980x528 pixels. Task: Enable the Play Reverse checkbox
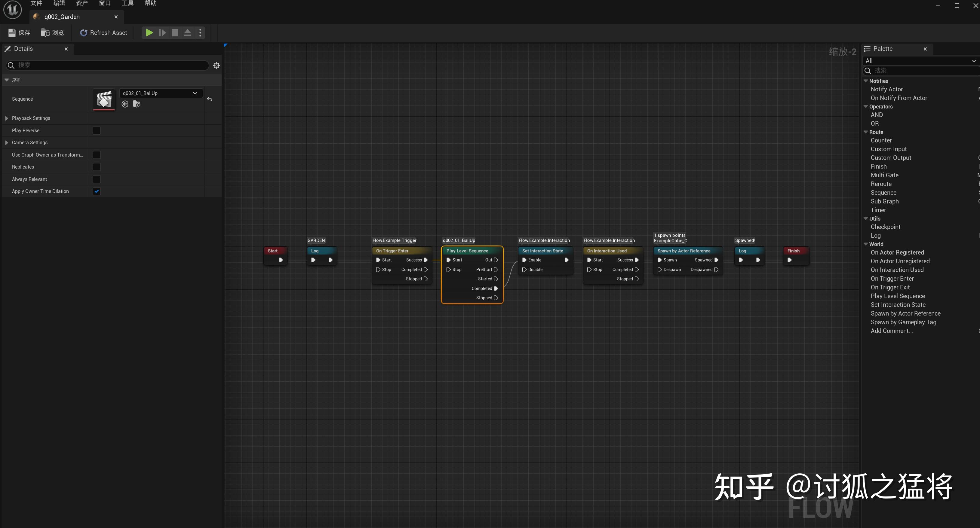(96, 130)
